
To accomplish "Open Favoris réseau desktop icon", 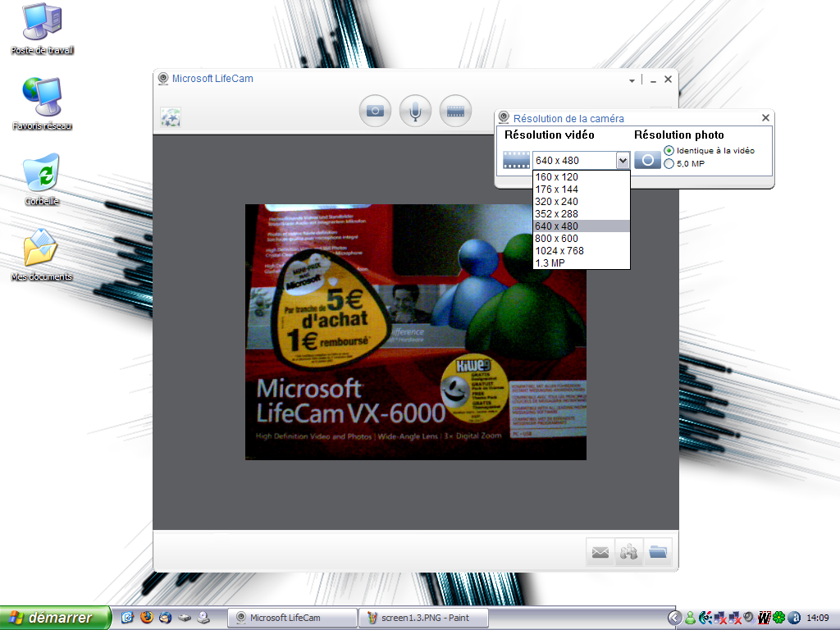I will (x=43, y=104).
